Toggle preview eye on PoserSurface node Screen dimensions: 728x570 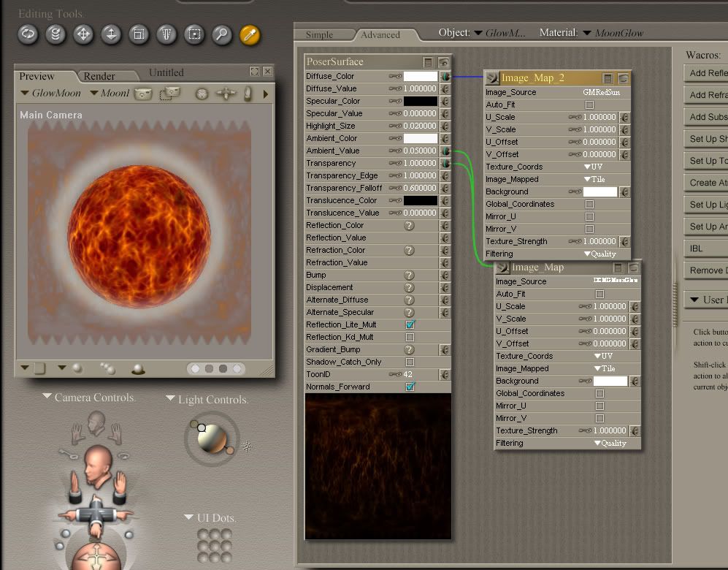pos(443,62)
